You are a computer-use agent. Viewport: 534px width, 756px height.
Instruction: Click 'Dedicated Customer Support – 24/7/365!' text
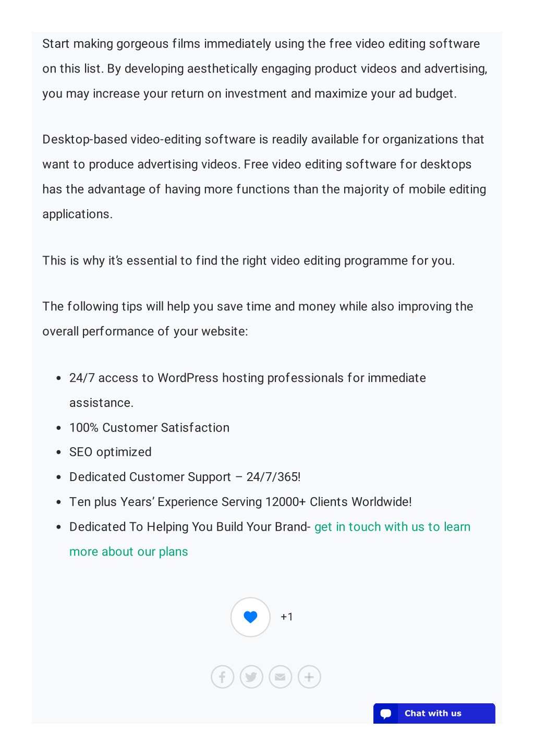pyautogui.click(x=185, y=477)
